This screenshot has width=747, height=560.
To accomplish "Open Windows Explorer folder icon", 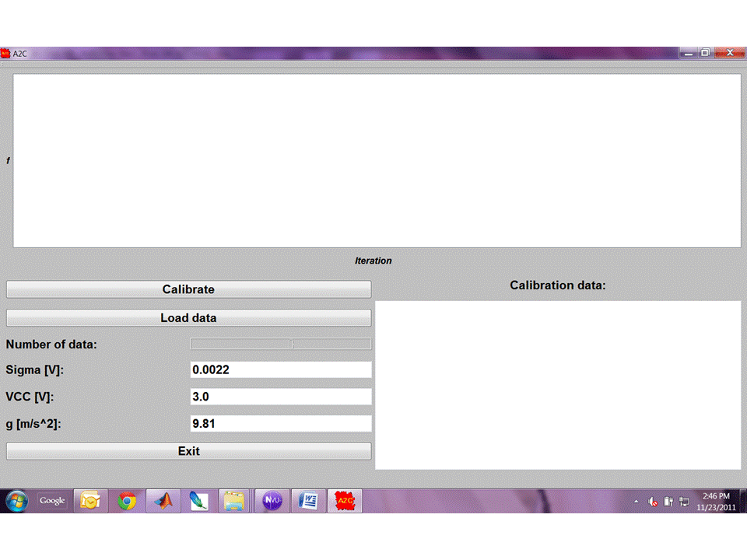I will (234, 501).
